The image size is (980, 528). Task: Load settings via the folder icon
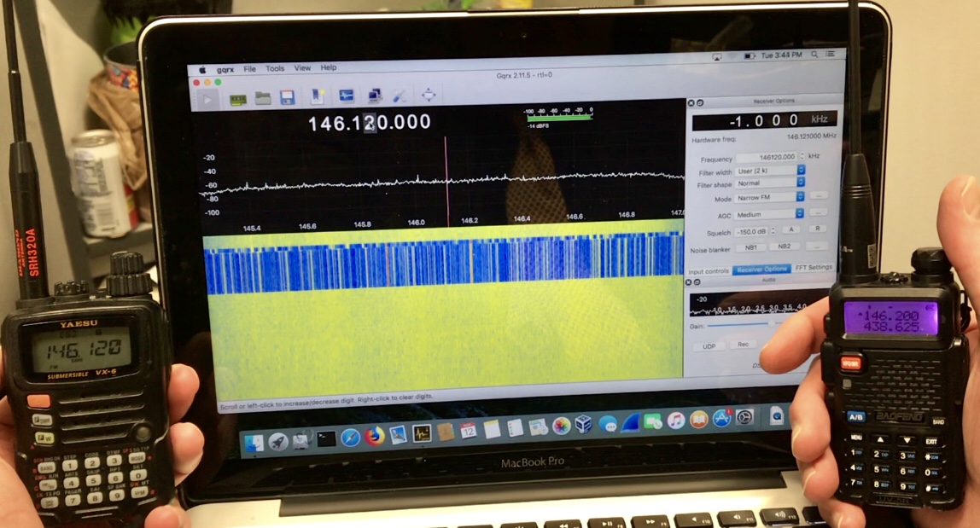point(263,98)
